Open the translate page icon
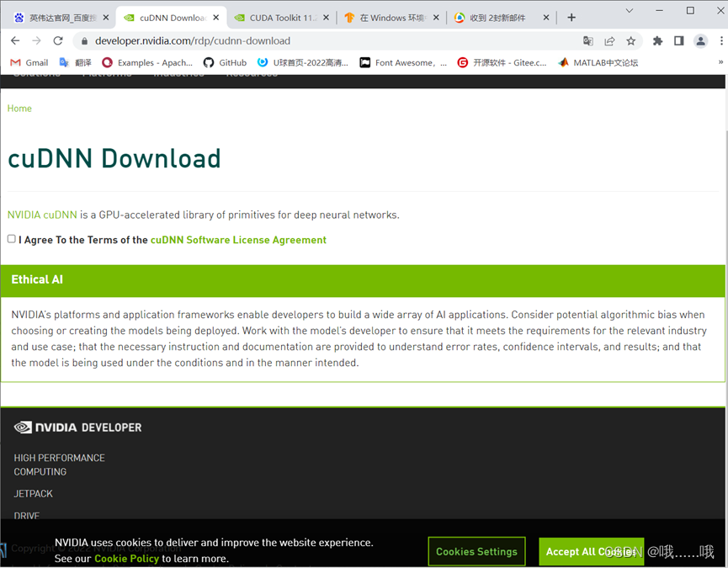The height and width of the screenshot is (568, 728). pyautogui.click(x=587, y=41)
